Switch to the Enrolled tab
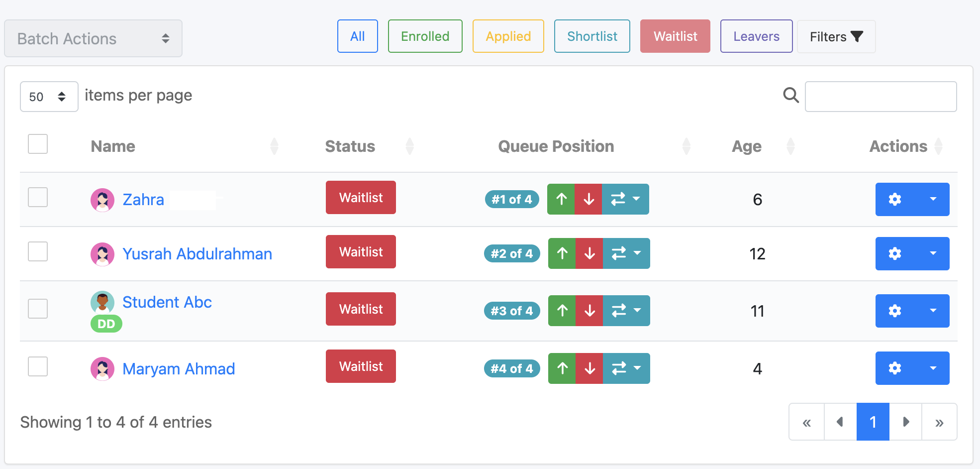980x469 pixels. tap(425, 36)
